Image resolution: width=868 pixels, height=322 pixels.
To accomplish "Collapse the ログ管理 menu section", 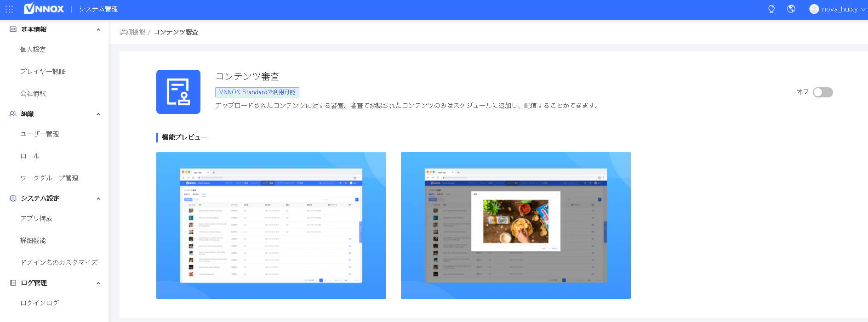I will coord(98,283).
